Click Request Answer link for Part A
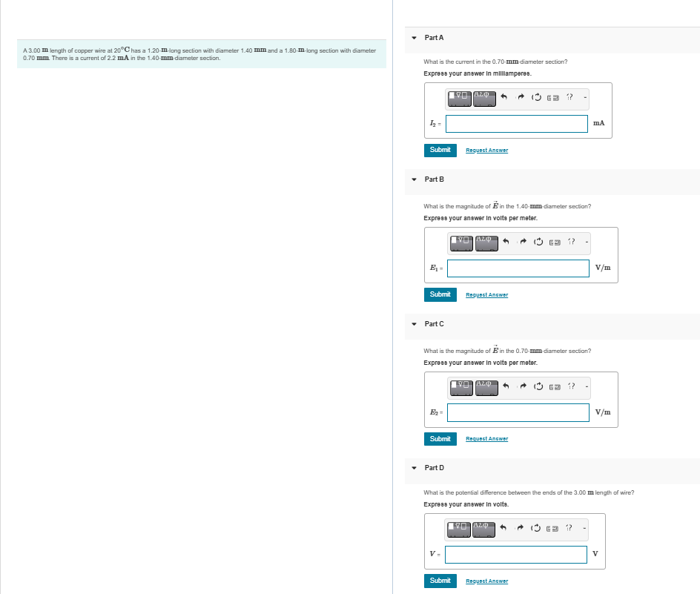This screenshot has height=594, width=700. point(486,151)
